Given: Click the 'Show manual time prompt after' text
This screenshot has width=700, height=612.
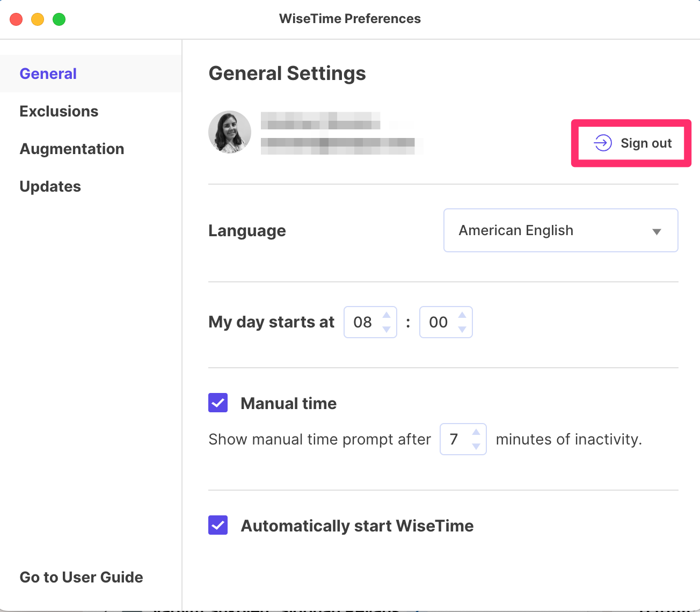Looking at the screenshot, I should (x=320, y=440).
